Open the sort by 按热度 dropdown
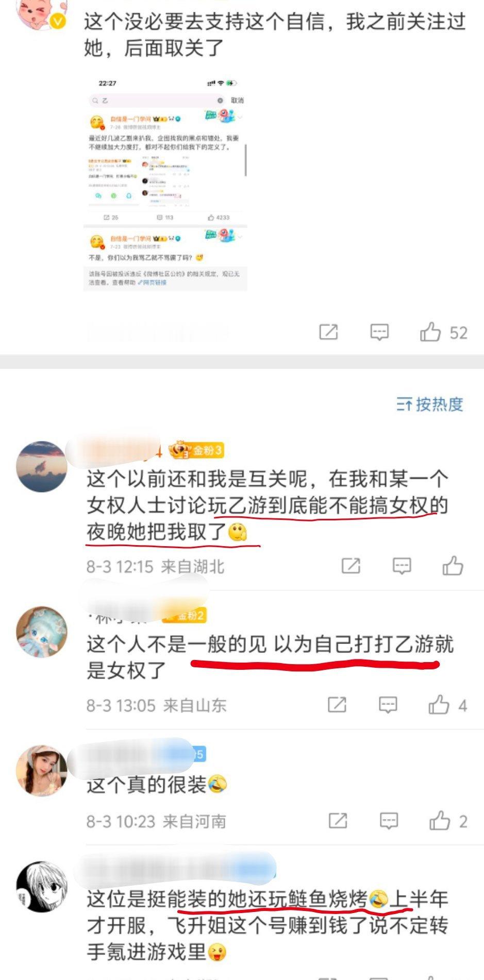484x980 pixels. [x=429, y=404]
